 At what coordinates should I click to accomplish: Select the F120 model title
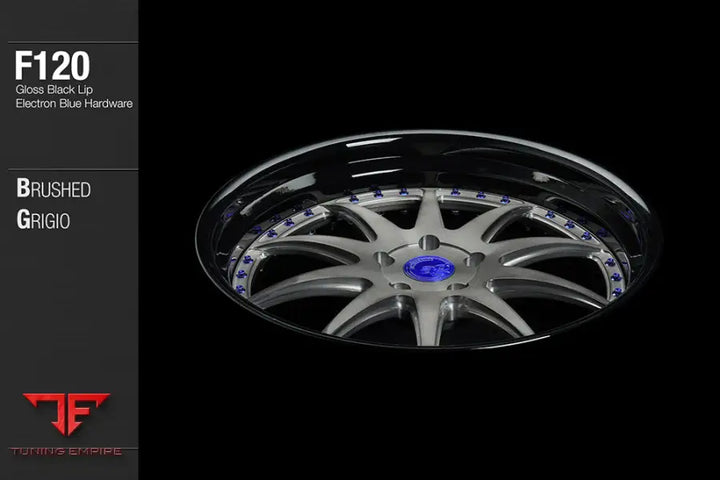[52, 66]
